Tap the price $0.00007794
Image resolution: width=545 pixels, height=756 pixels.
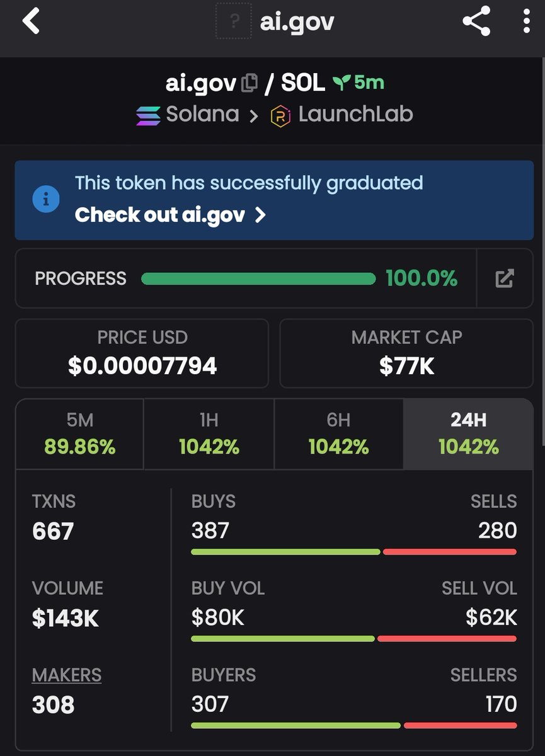click(142, 366)
